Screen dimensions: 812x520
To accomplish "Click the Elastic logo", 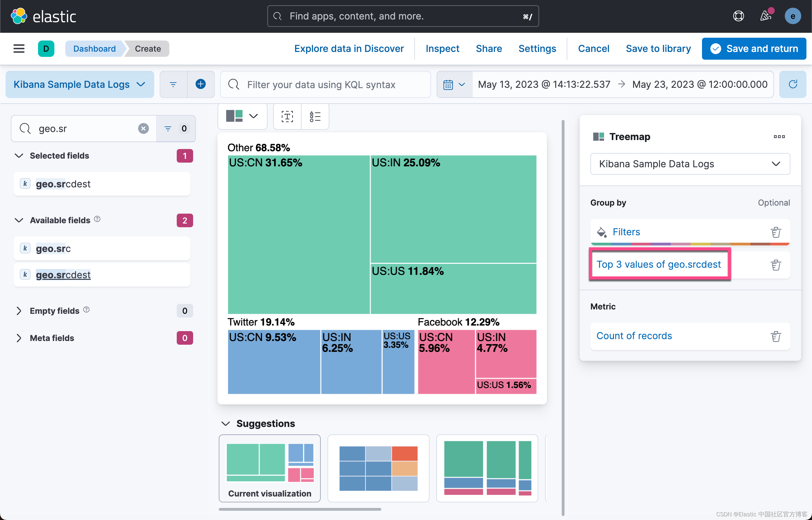I will click(x=44, y=16).
